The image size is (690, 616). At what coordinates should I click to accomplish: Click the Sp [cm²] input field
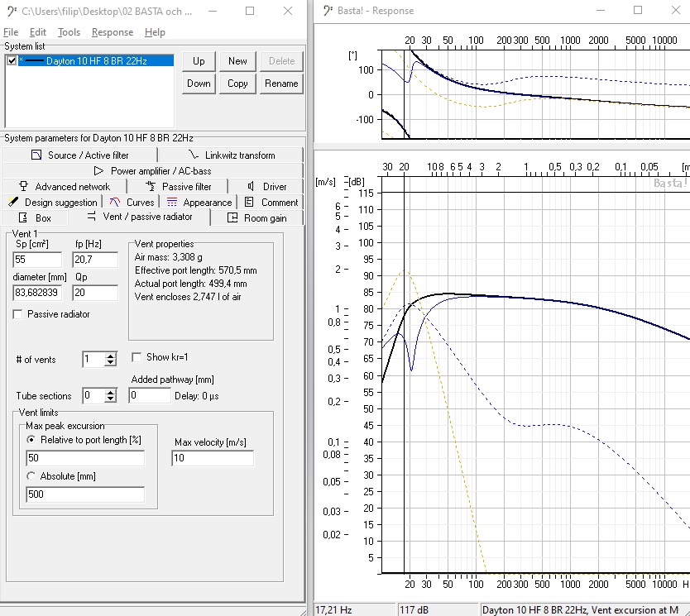pyautogui.click(x=37, y=260)
